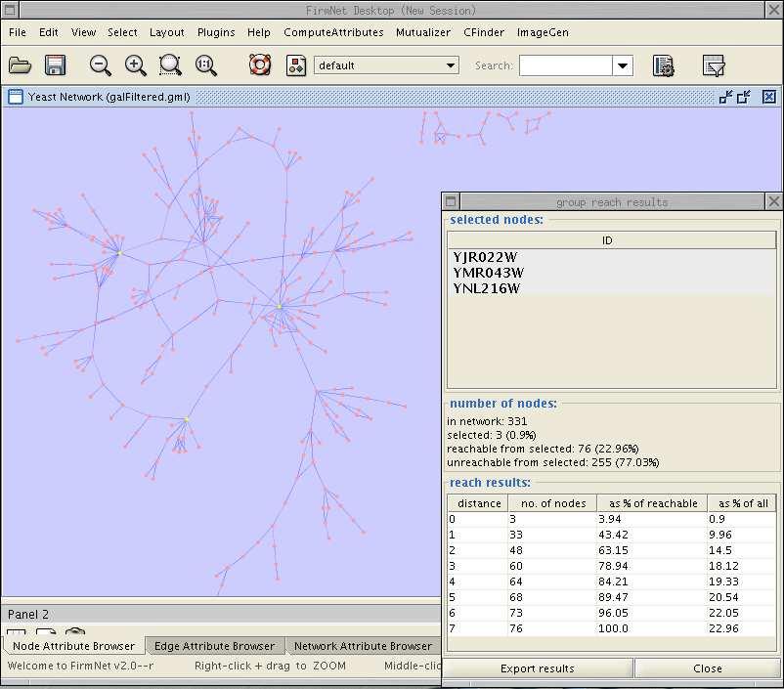This screenshot has height=689, width=784.
Task: Click the Yeast Network window expand-arrows icon
Action: (744, 97)
